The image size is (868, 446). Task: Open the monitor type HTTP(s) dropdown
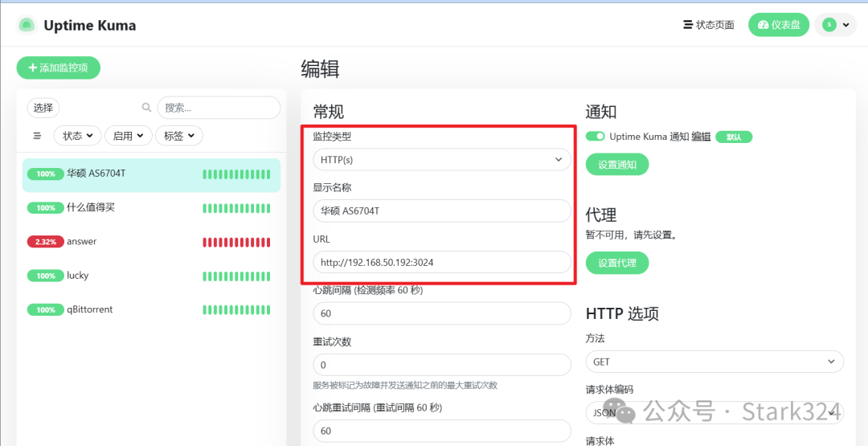(442, 159)
